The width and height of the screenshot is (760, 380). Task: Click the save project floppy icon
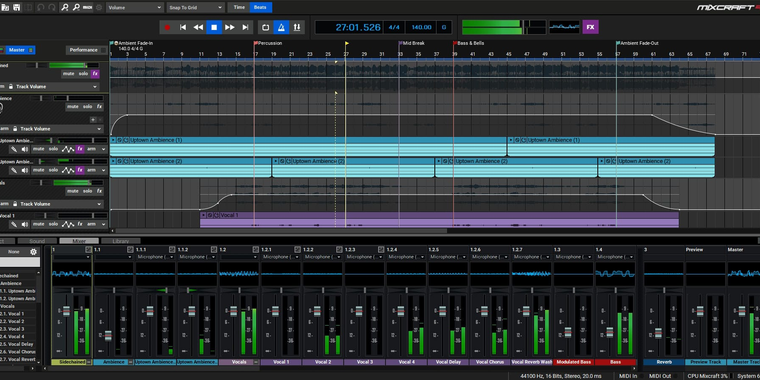(17, 7)
